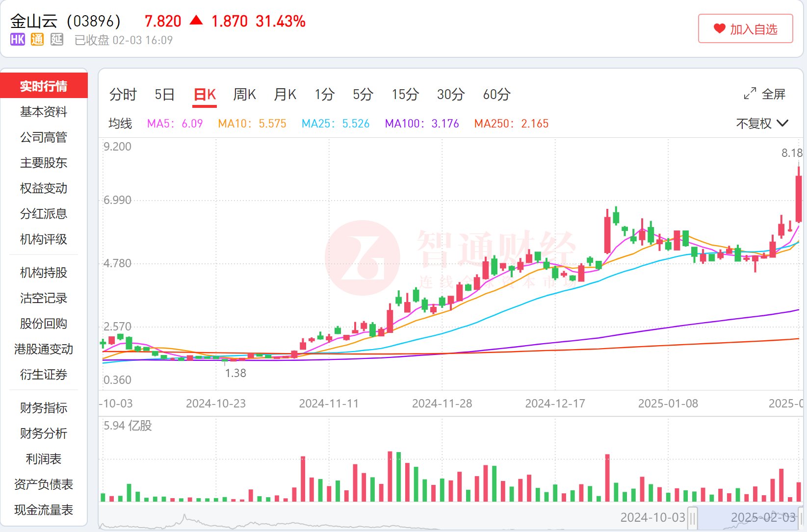Click the red heart icon in 加入自选

click(719, 29)
